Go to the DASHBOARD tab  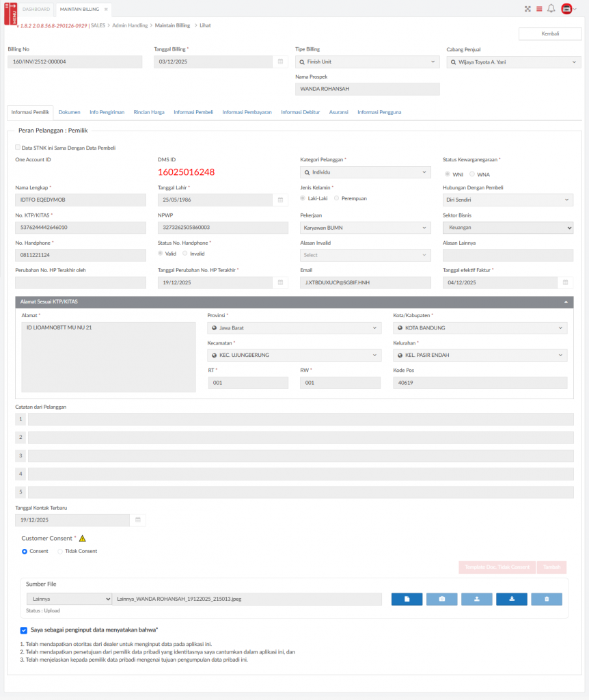pyautogui.click(x=36, y=10)
